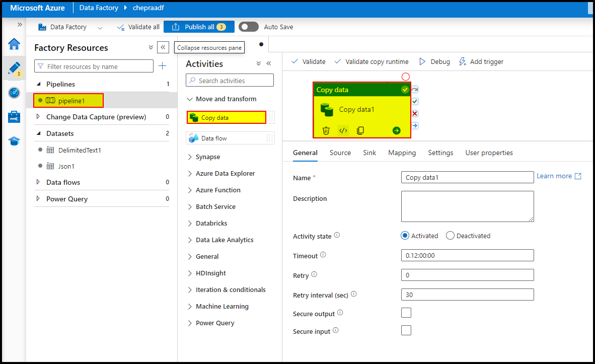Check the Secure input checkbox

tap(406, 330)
